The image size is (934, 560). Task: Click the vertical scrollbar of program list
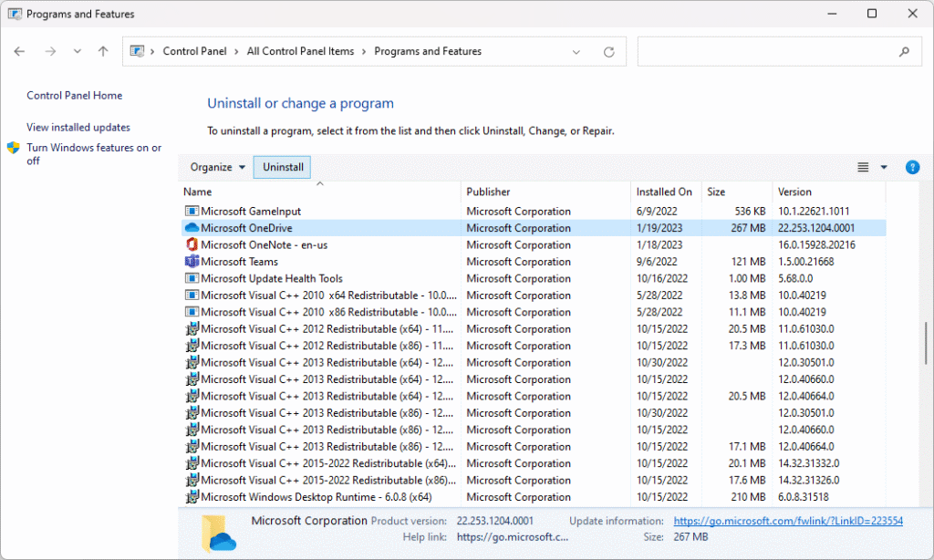pyautogui.click(x=925, y=343)
